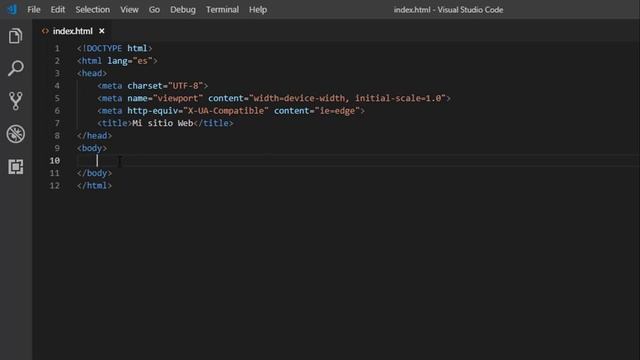Screen dimensions: 640x360
Task: Click the "X-UA-Compatible" value on line 6
Action: point(226,111)
